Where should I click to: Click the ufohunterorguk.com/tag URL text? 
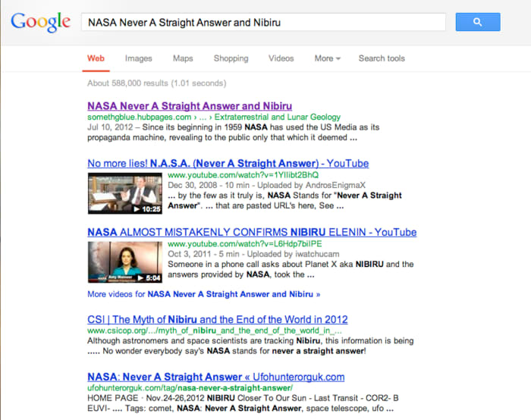pyautogui.click(x=190, y=388)
